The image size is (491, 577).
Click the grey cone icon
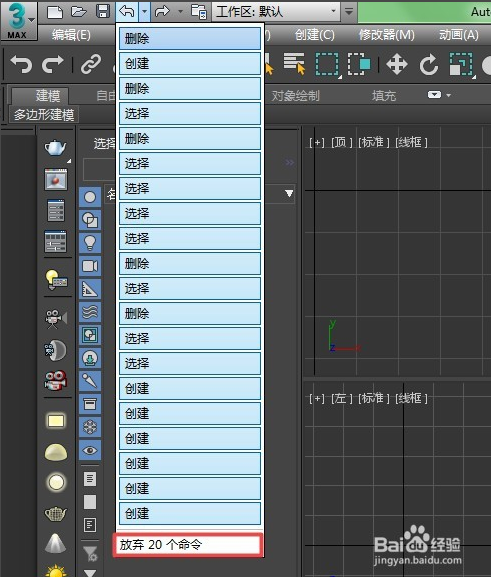[x=56, y=544]
